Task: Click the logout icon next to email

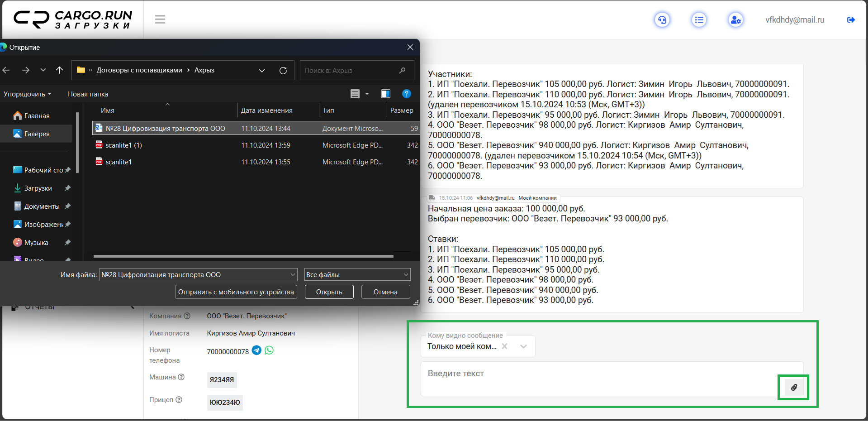Action: [x=851, y=20]
